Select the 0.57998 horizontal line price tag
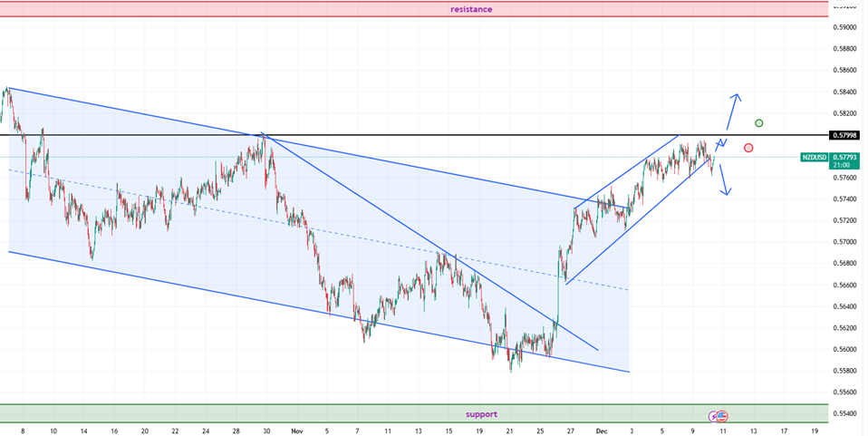 [x=844, y=135]
